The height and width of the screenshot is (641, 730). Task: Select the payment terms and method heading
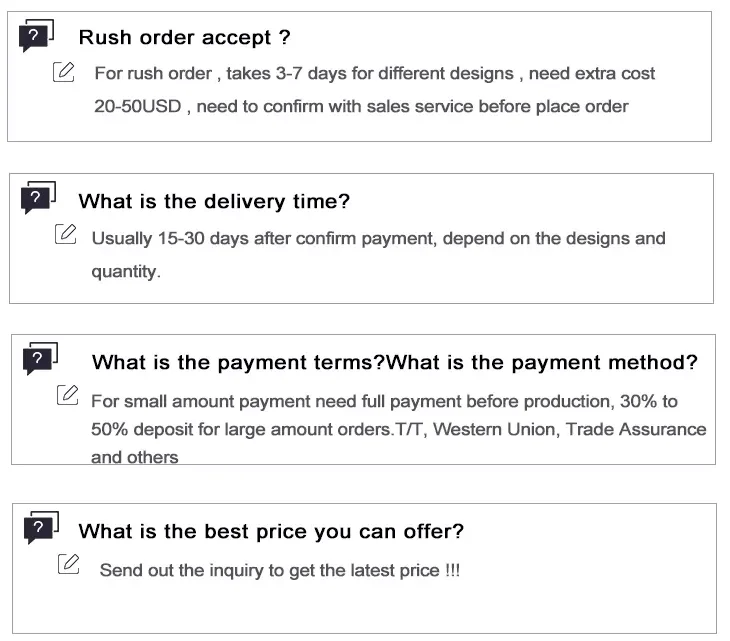click(395, 362)
